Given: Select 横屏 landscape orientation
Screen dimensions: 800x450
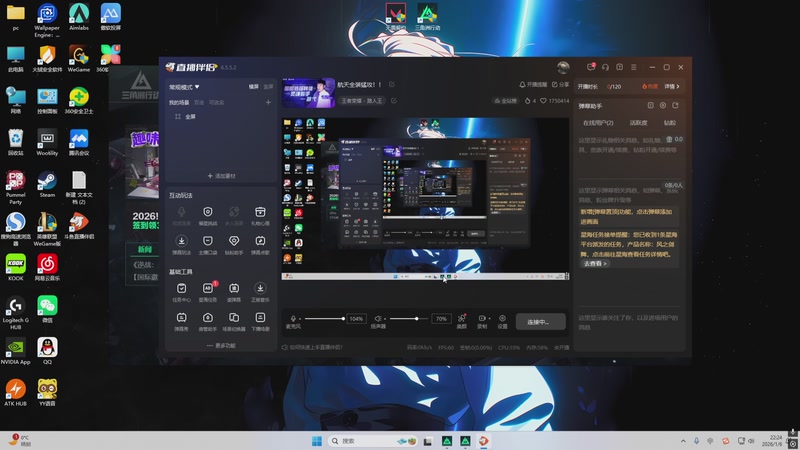Looking at the screenshot, I should [x=254, y=87].
